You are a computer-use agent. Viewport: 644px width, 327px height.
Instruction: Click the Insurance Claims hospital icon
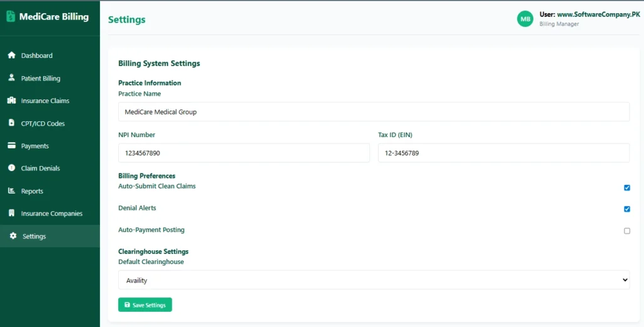click(11, 101)
